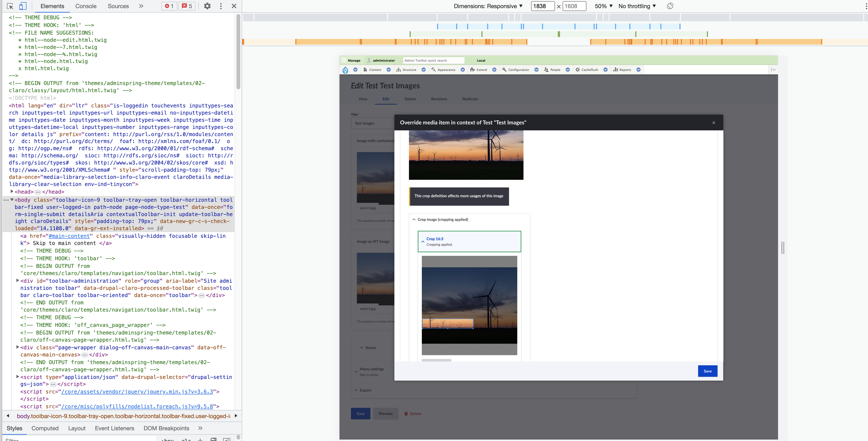Toggle the device toolbar icon
Image resolution: width=868 pixels, height=441 pixels.
[x=23, y=6]
